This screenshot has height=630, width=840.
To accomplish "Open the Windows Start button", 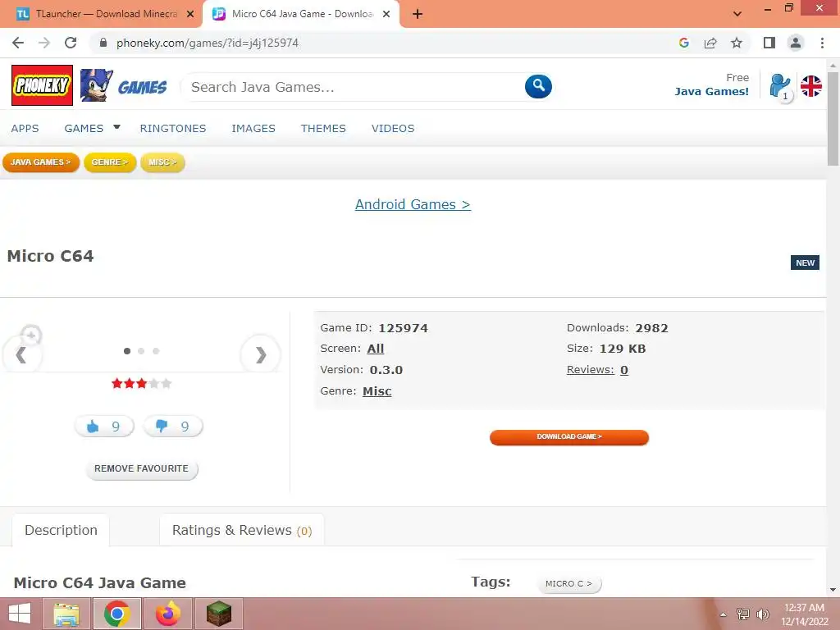I will tap(20, 614).
